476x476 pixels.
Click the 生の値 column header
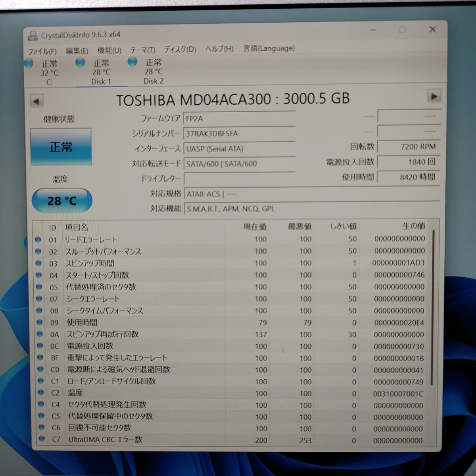[x=414, y=226]
